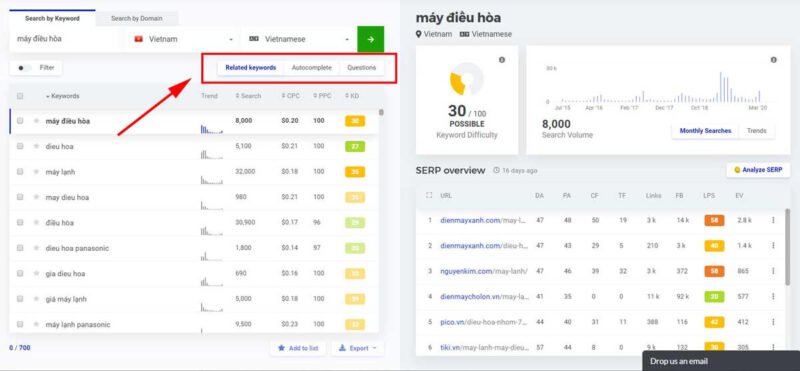The image size is (800, 371).
Task: Select 'máy lạnh panasonic' keyword text
Action: click(x=78, y=325)
